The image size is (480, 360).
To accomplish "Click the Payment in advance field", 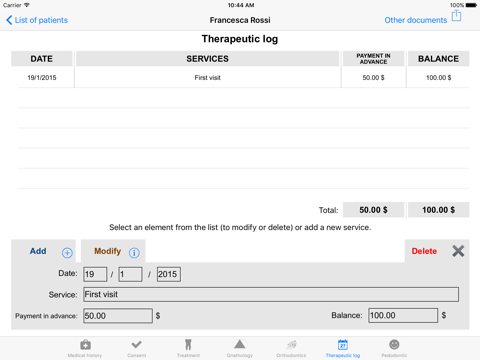I will pos(118,316).
